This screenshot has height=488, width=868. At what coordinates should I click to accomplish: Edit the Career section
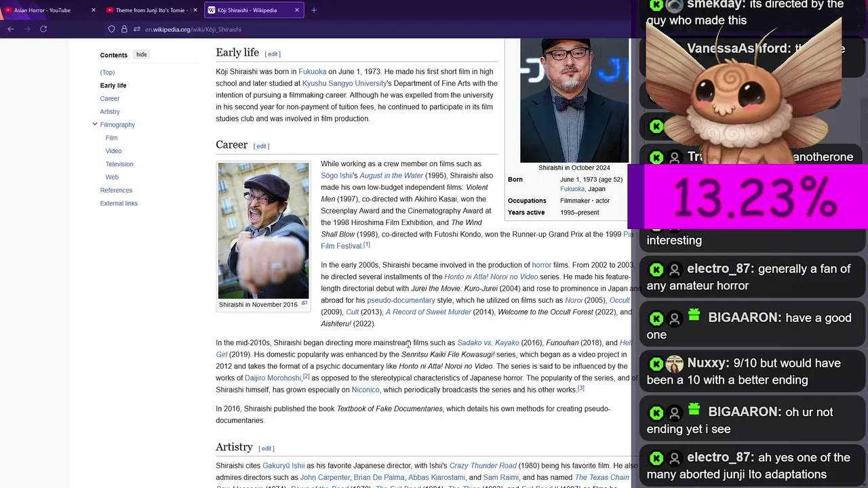(261, 146)
